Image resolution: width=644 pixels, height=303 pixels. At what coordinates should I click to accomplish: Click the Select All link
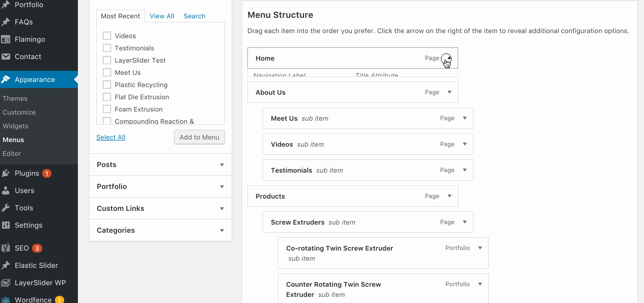pos(110,137)
